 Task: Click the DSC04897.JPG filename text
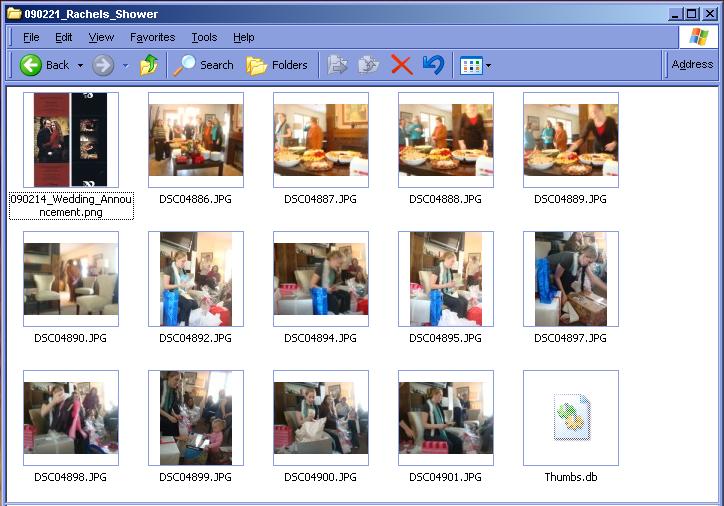(570, 338)
